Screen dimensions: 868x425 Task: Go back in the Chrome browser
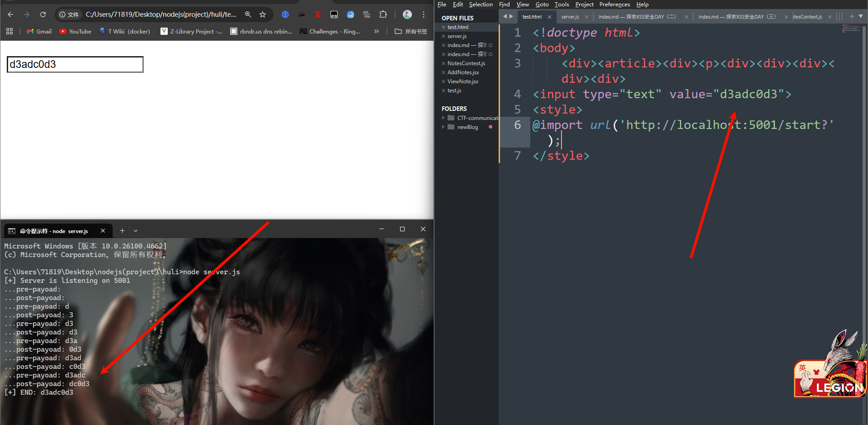(x=10, y=14)
